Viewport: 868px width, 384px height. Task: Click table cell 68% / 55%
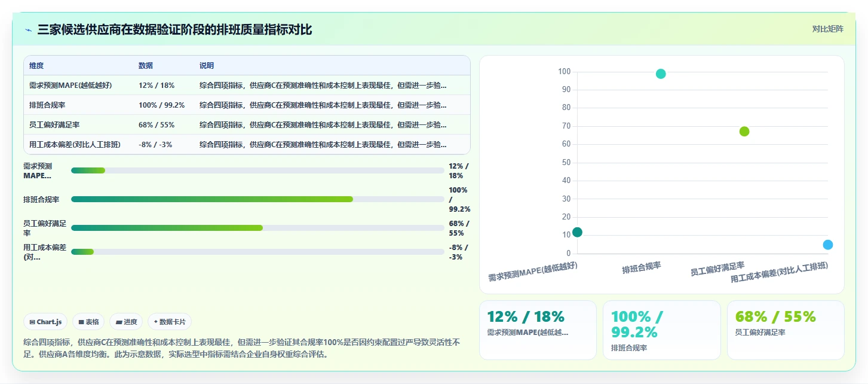point(157,124)
